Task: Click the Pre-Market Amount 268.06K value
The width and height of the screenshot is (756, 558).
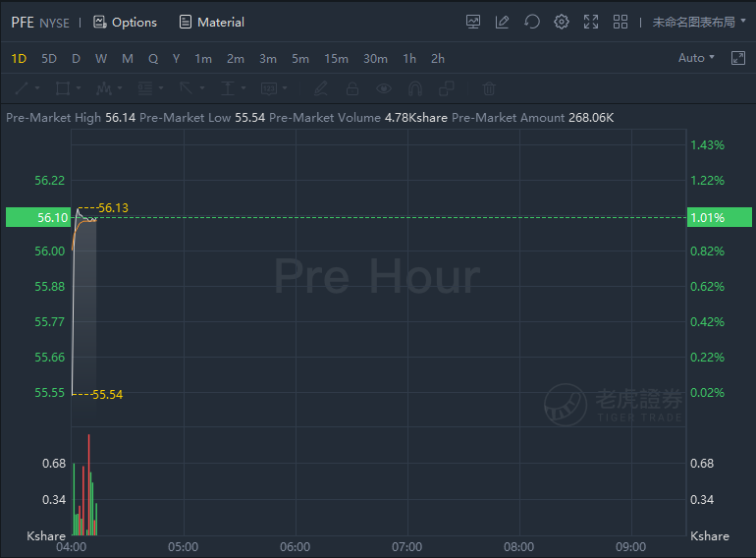Action: coord(591,118)
